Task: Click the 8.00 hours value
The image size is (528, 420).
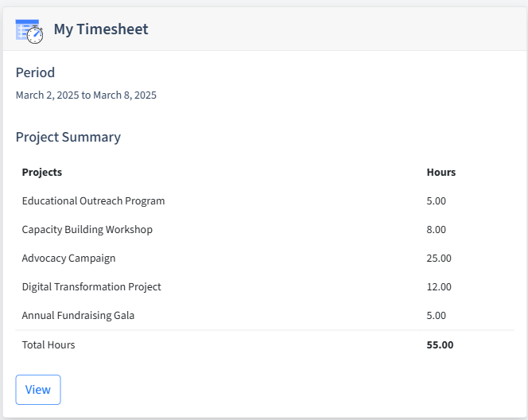Action: pos(436,229)
